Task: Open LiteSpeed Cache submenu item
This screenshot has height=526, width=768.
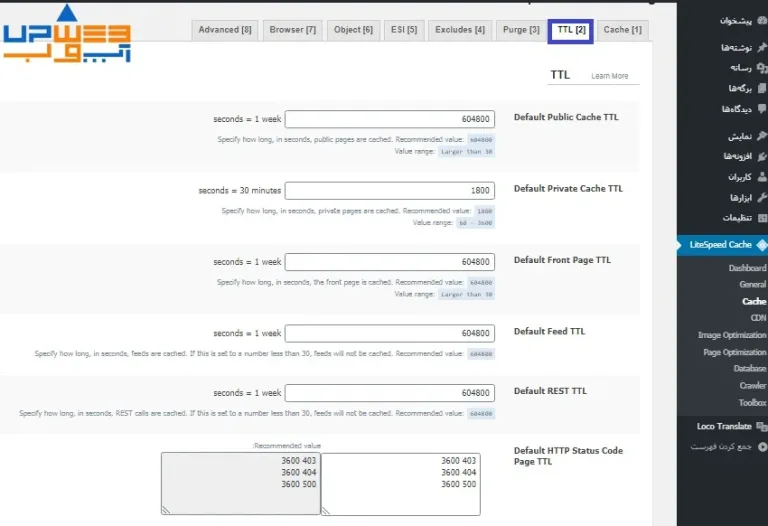Action: coord(754,301)
